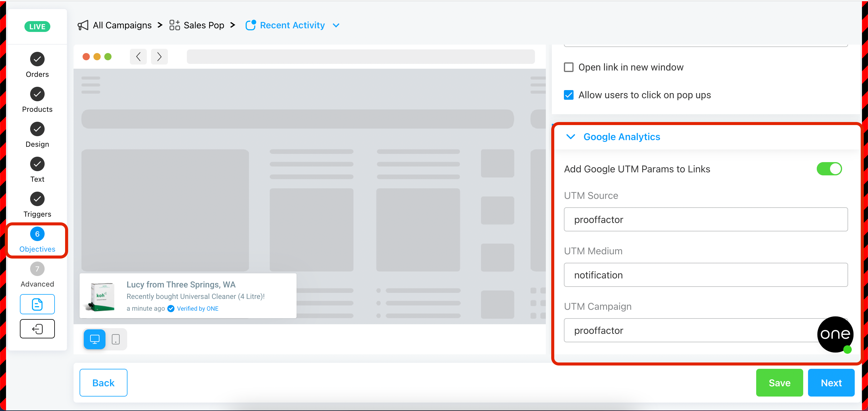Check Open link in new window
Screen dimensions: 868x411
(568, 67)
